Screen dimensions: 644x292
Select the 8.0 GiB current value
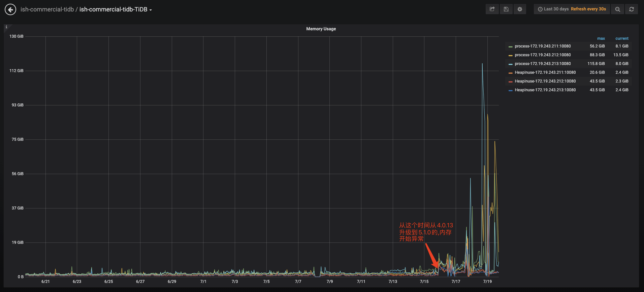[622, 64]
